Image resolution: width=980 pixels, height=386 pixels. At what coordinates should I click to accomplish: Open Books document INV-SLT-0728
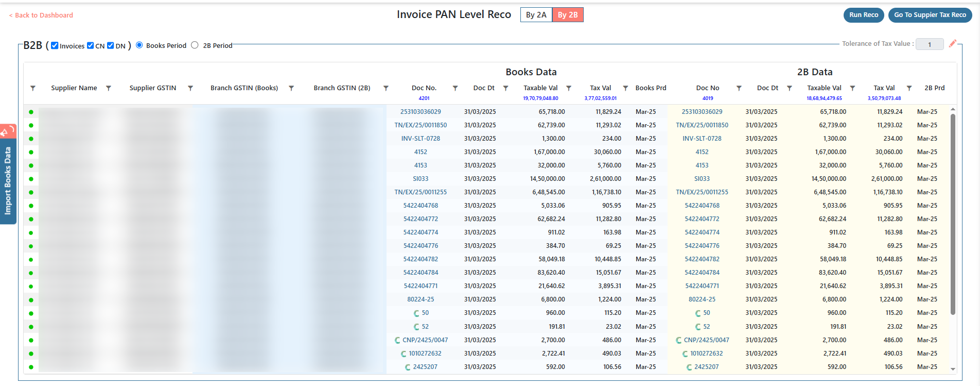(421, 139)
